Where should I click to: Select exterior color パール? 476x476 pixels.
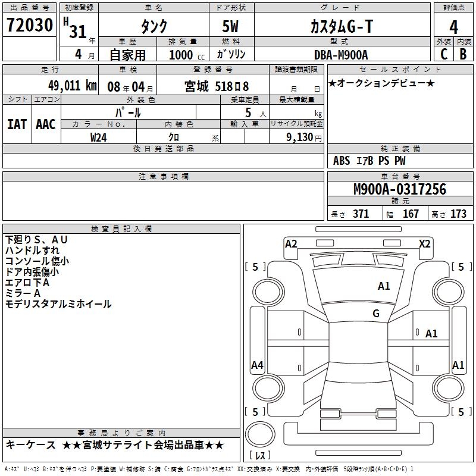[x=128, y=112]
